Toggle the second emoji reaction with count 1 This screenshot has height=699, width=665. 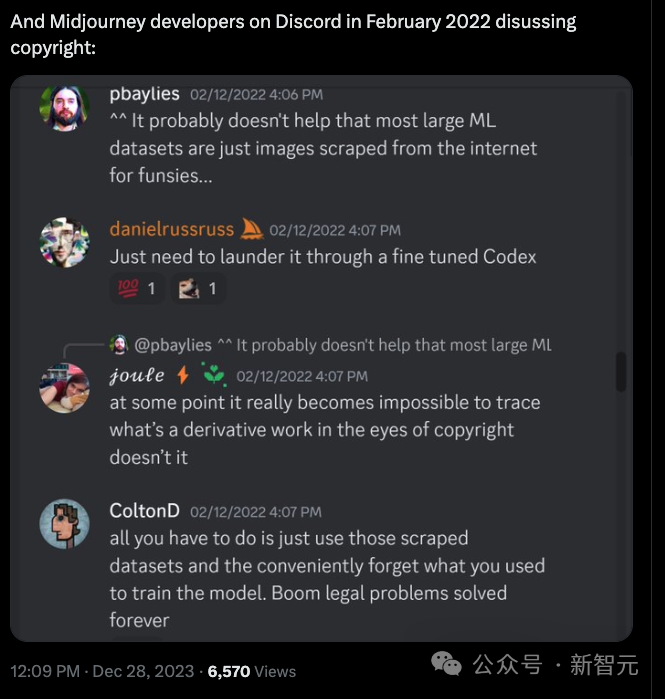(x=197, y=290)
